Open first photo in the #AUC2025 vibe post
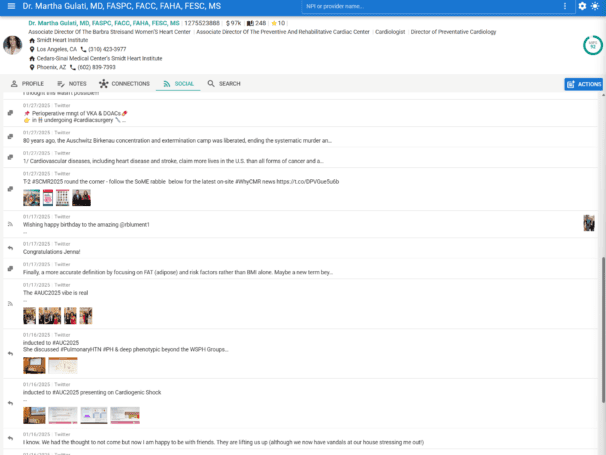606x455 pixels. point(30,316)
